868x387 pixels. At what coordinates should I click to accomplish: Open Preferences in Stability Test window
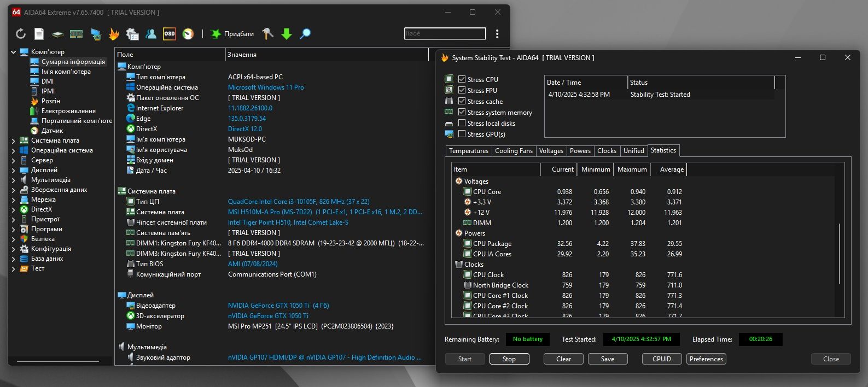(706, 359)
